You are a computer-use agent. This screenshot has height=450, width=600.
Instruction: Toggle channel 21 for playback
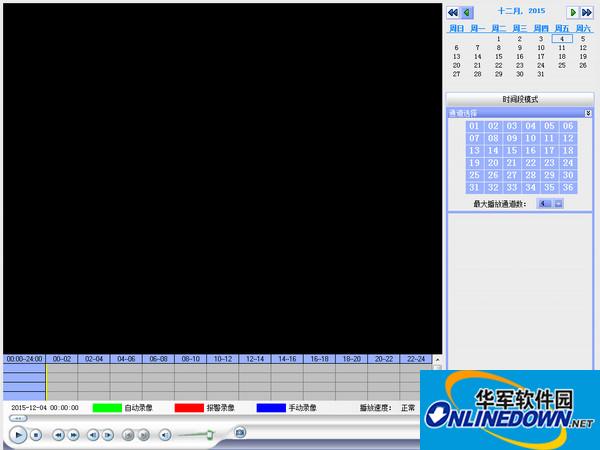coord(512,163)
